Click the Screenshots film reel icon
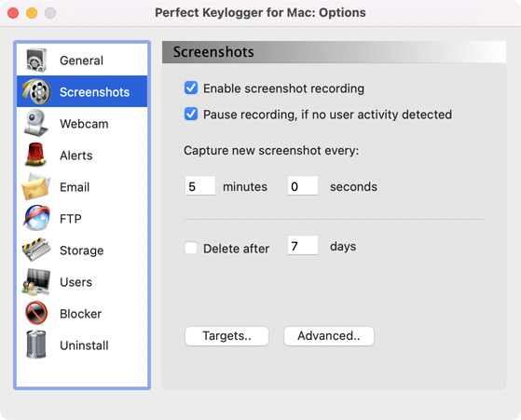The image size is (521, 420). pos(36,91)
